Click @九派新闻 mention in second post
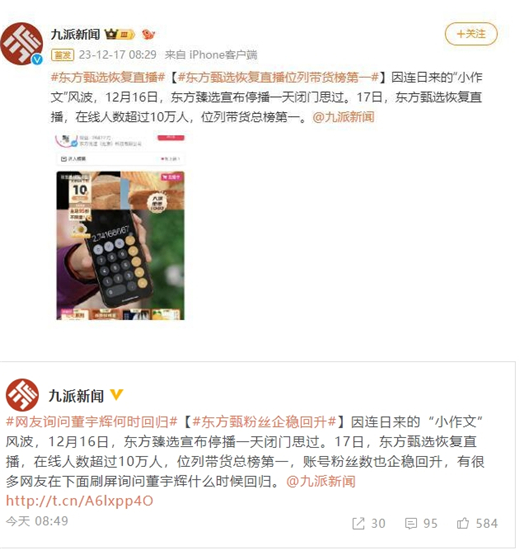Image resolution: width=519 pixels, height=550 pixels. (x=321, y=481)
